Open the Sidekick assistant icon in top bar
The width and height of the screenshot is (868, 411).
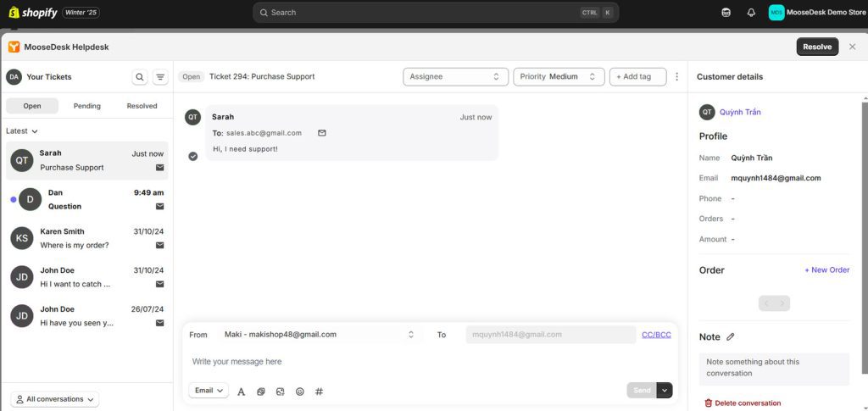(726, 12)
